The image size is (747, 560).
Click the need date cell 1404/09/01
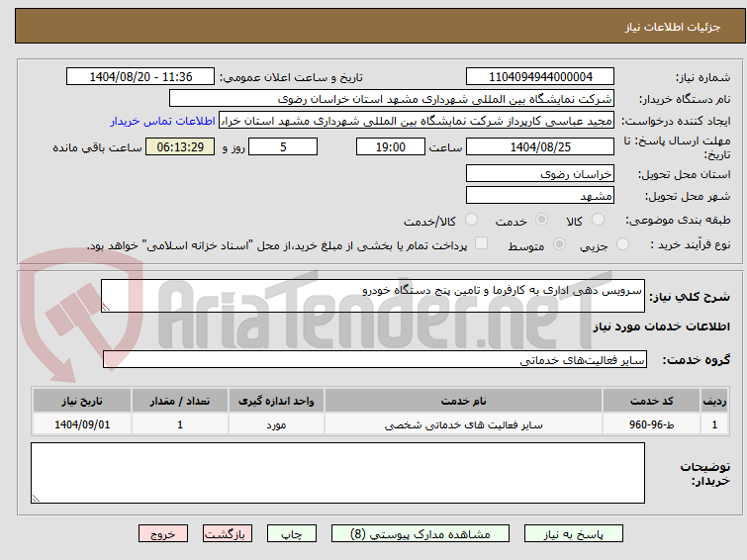pyautogui.click(x=82, y=424)
